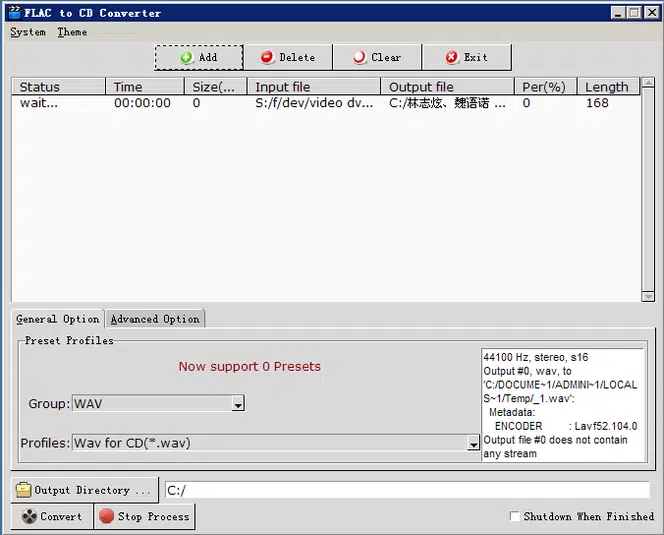Enable the Shutdown When Finished checkbox
The height and width of the screenshot is (535, 664).
[x=515, y=517]
